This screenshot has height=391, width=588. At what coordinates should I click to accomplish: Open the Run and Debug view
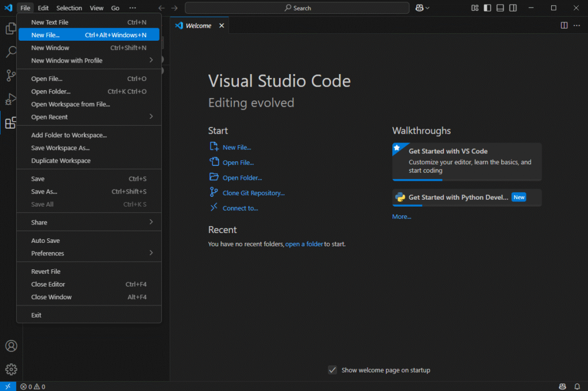pos(11,99)
